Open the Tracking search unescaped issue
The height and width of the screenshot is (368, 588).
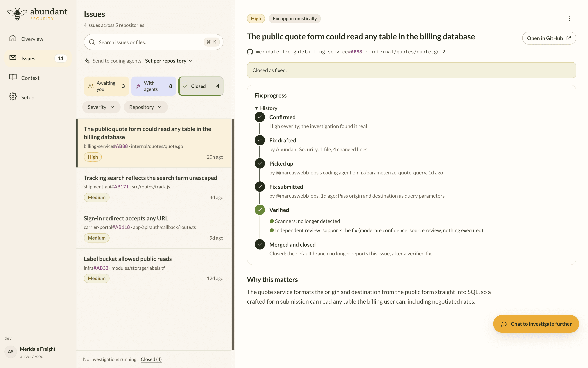click(x=154, y=188)
